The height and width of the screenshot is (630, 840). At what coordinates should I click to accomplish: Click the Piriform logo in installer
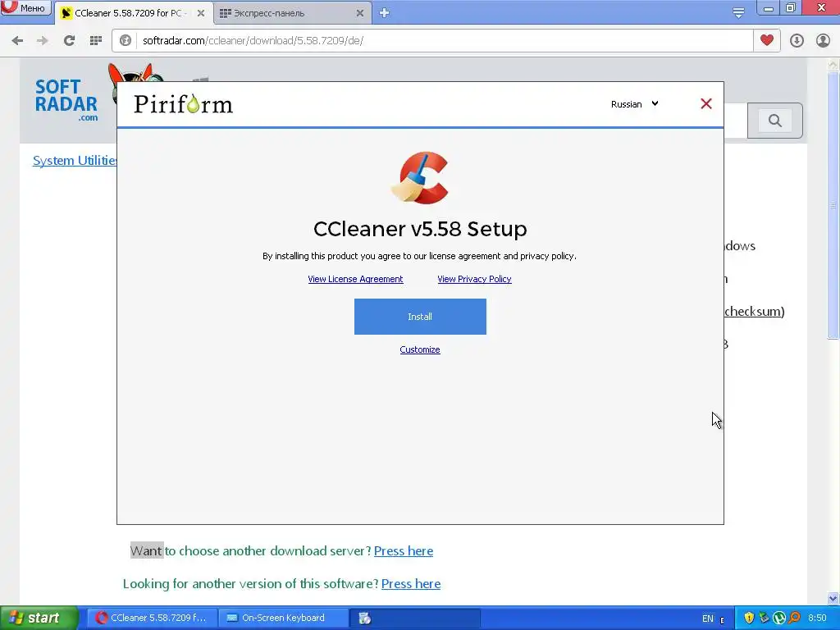tap(183, 104)
